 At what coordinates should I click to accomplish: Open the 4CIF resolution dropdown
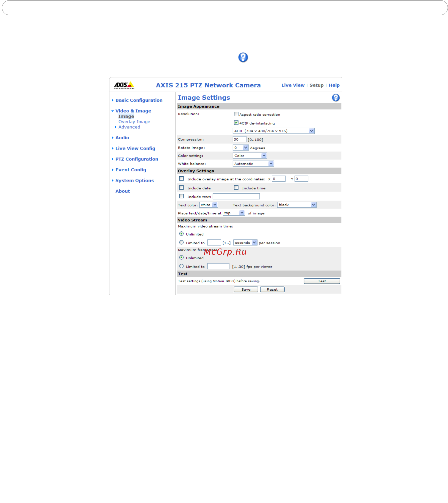coord(274,131)
